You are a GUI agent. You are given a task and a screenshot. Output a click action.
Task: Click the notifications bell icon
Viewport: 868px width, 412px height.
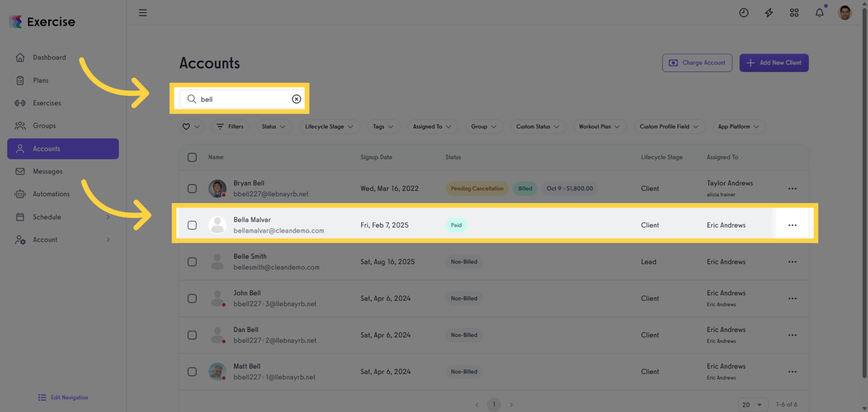819,12
